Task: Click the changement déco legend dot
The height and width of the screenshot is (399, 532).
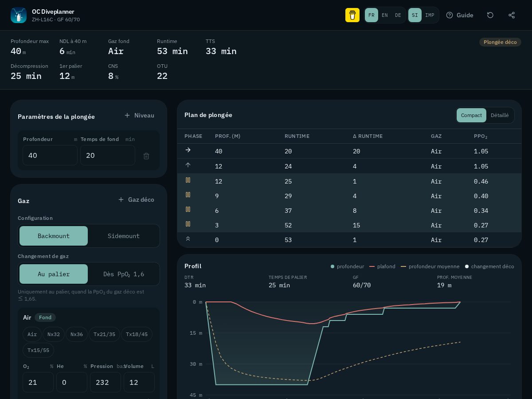Action: [x=467, y=266]
